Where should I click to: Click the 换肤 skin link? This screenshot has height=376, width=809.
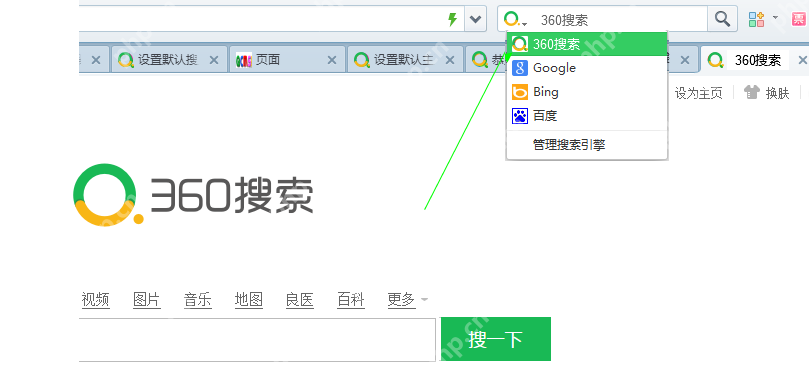click(778, 93)
